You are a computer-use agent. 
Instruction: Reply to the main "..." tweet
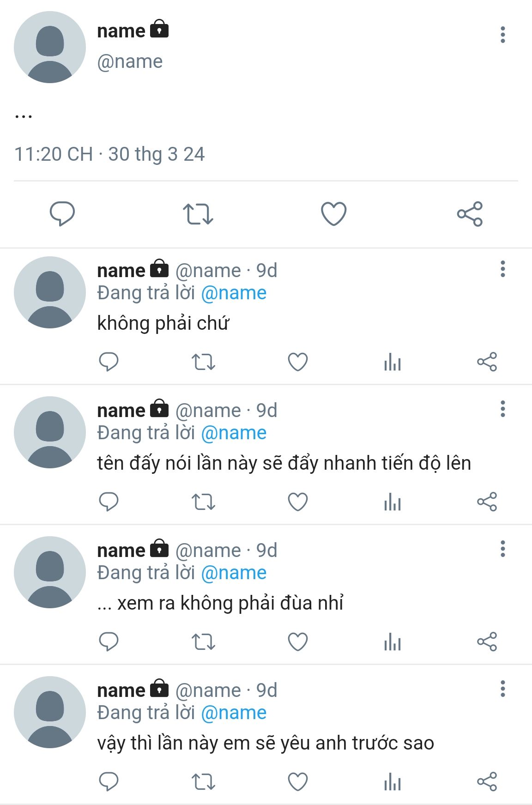pyautogui.click(x=62, y=214)
